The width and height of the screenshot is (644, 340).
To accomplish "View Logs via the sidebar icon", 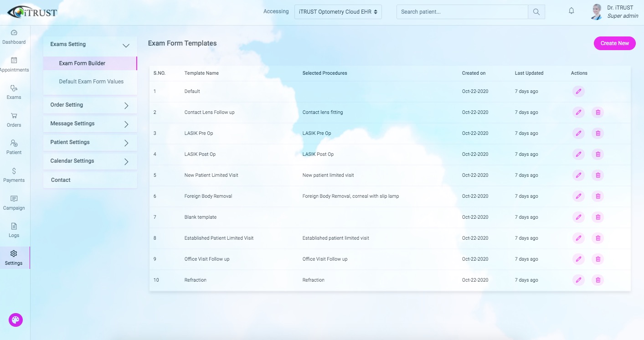I will pos(14,229).
